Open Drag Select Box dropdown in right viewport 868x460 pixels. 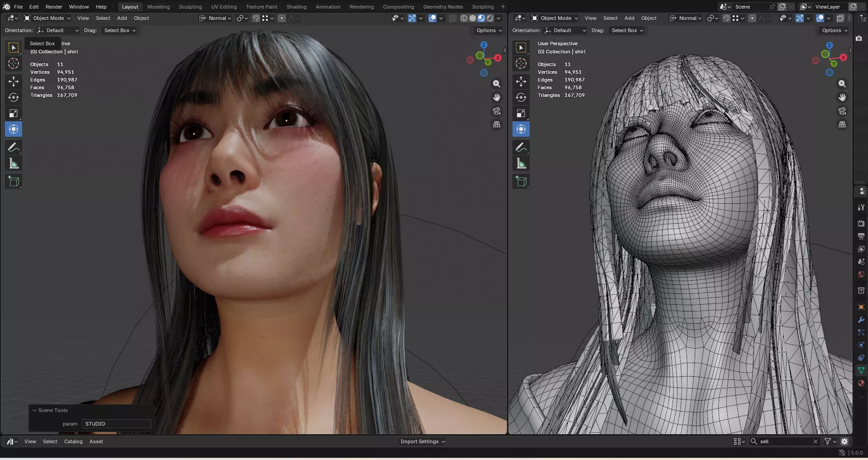click(627, 30)
